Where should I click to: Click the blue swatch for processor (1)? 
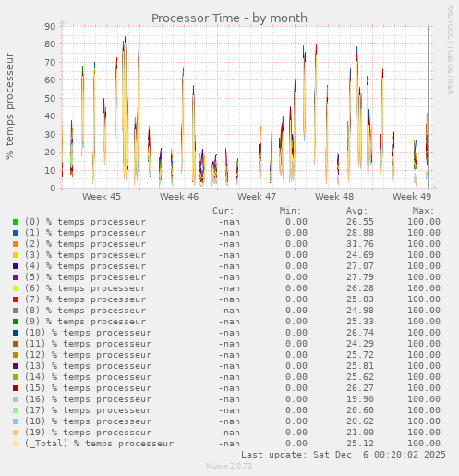click(x=16, y=233)
